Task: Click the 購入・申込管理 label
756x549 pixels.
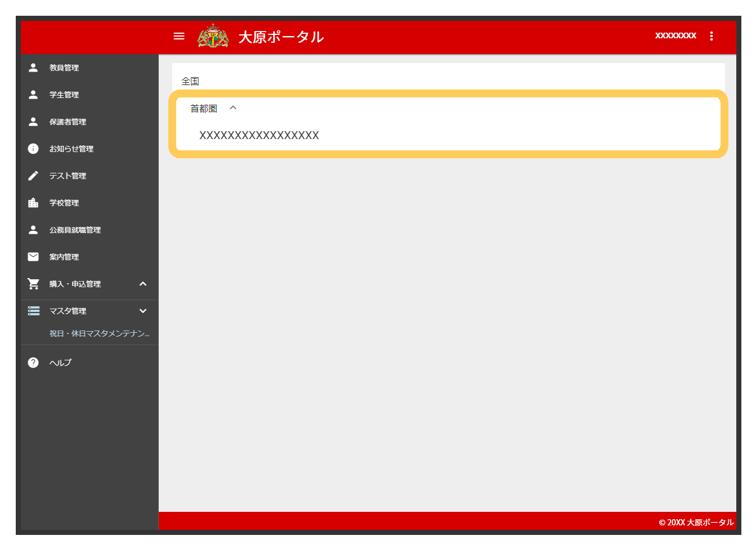Action: pos(75,284)
